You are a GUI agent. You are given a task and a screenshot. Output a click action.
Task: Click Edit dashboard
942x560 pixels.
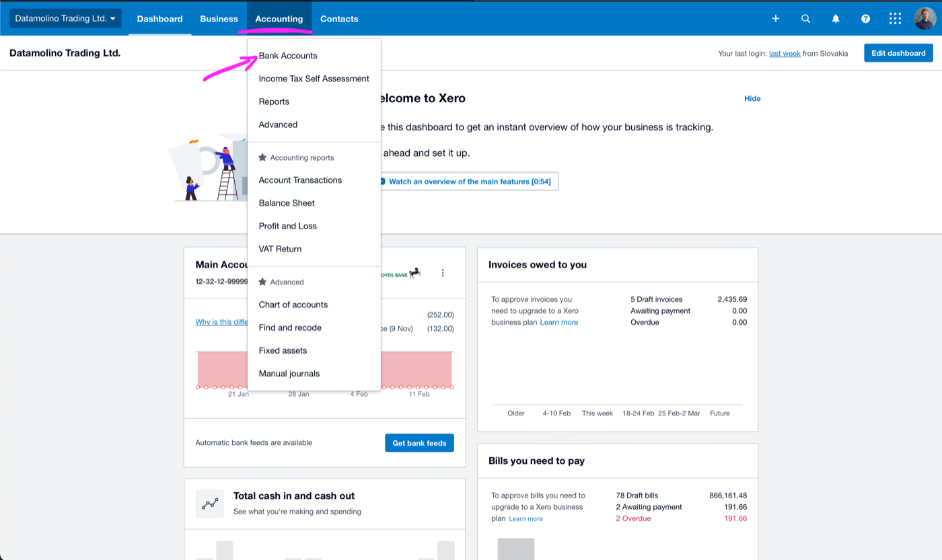tap(898, 52)
